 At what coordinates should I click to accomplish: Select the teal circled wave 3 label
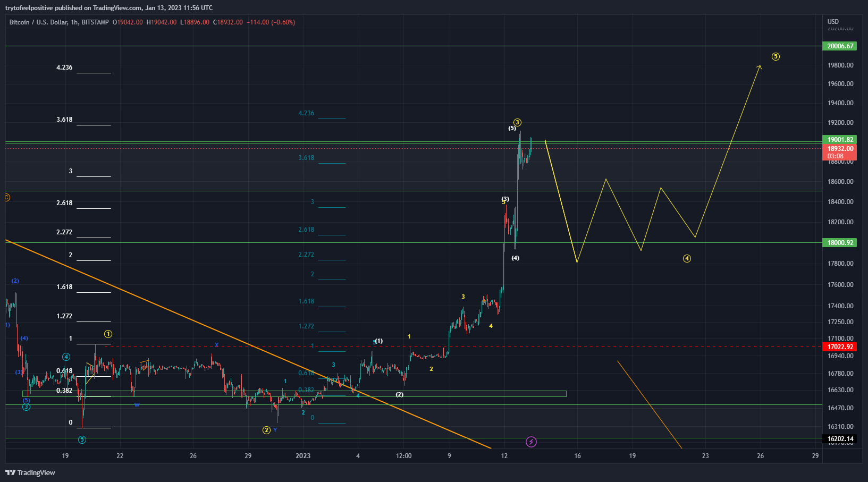[26, 407]
